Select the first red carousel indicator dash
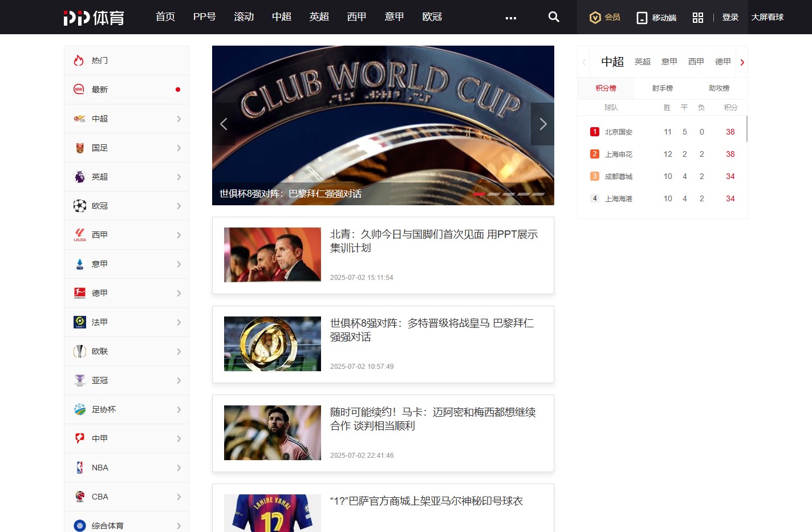Viewport: 812px width, 532px height. coord(479,194)
